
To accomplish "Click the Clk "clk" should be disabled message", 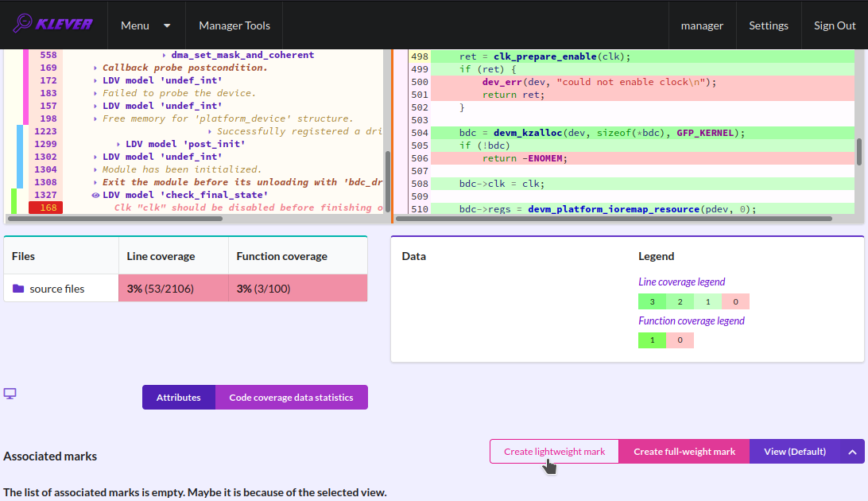I will 249,208.
